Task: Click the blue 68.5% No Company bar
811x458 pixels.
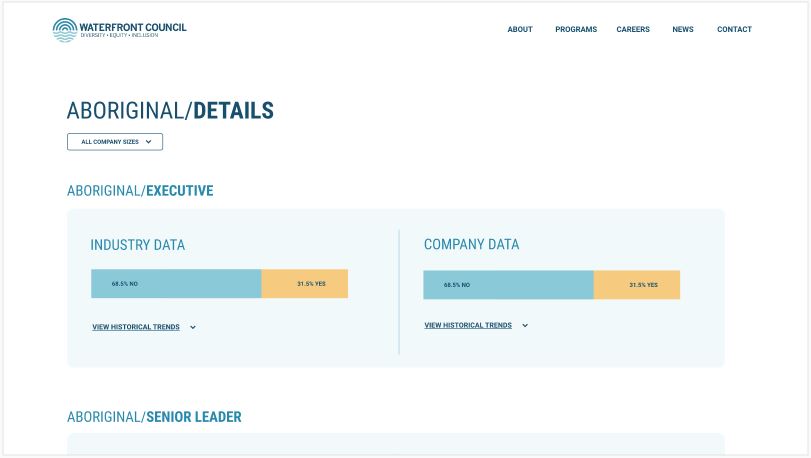Action: pyautogui.click(x=508, y=285)
